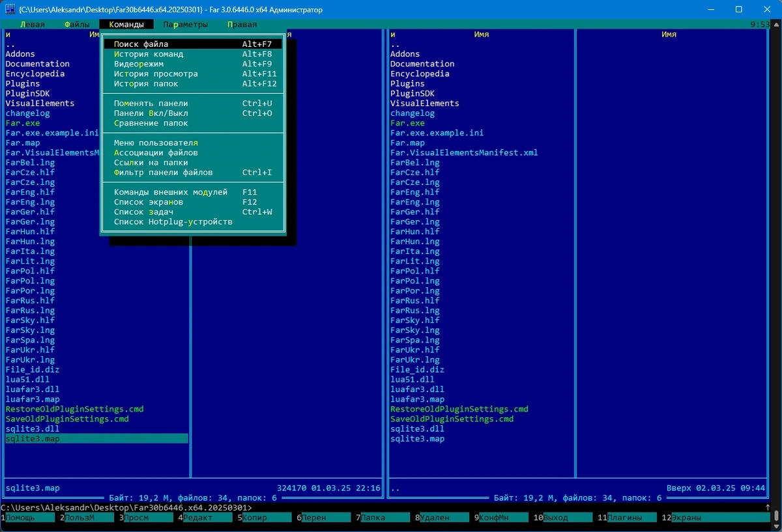Open Фильтр панели файлов entry
The image size is (782, 532).
(193, 173)
